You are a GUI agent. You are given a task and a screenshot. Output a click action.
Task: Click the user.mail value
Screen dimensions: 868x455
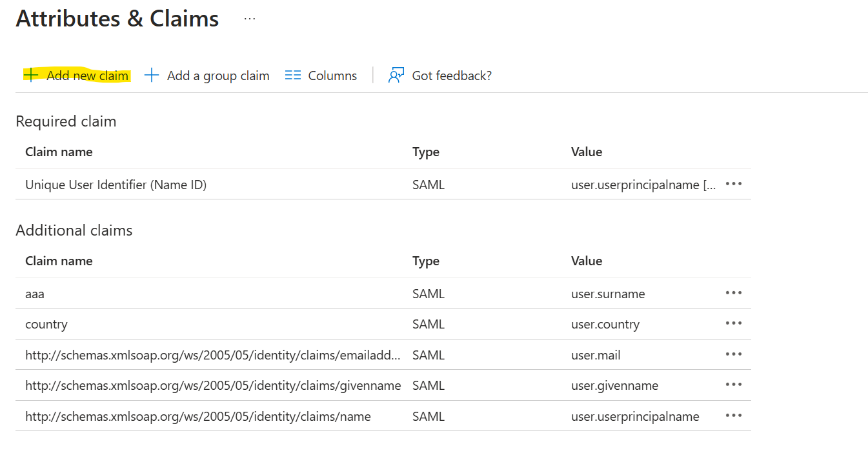pos(596,355)
